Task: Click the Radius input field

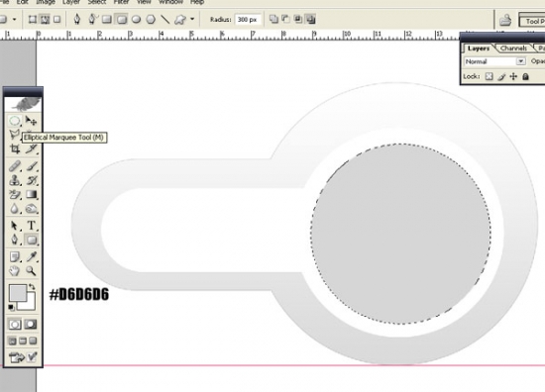Action: click(x=248, y=20)
